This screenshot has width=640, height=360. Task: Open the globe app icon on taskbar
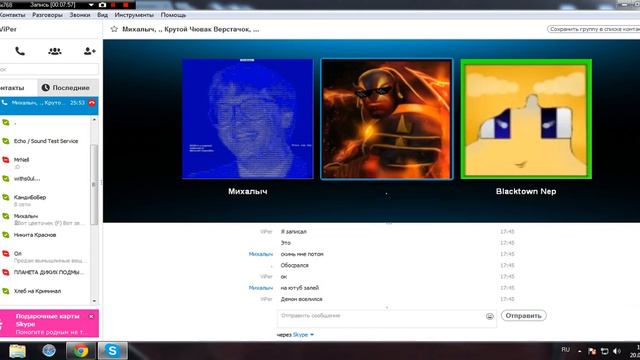(49, 351)
